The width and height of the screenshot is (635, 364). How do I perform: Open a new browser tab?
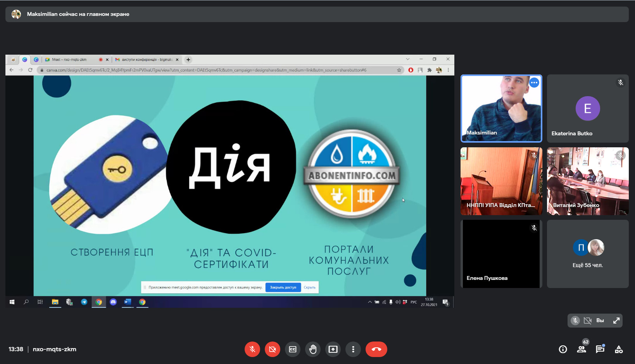coord(188,60)
